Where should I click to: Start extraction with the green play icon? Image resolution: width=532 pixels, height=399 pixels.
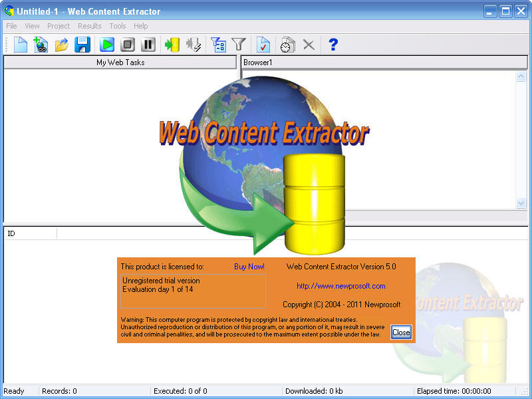tap(107, 45)
